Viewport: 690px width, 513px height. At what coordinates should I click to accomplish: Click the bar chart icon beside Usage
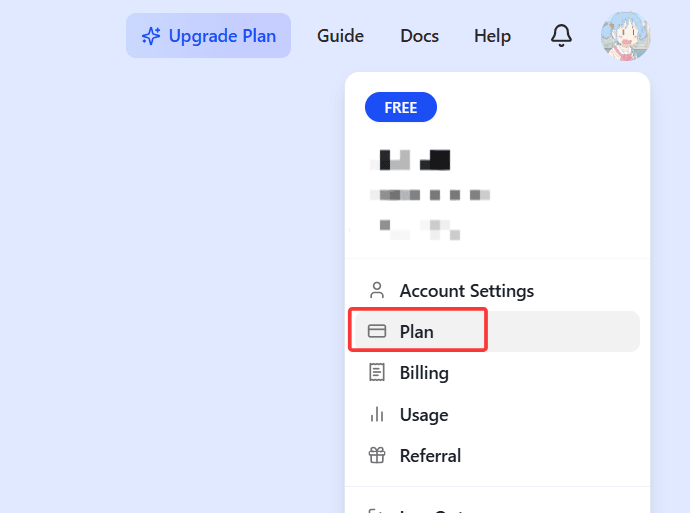coord(377,414)
